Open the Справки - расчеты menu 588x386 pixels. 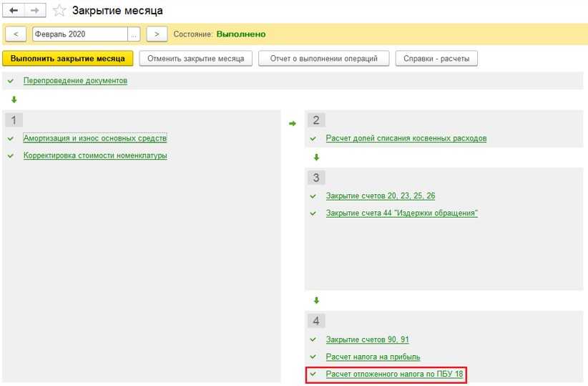point(436,58)
